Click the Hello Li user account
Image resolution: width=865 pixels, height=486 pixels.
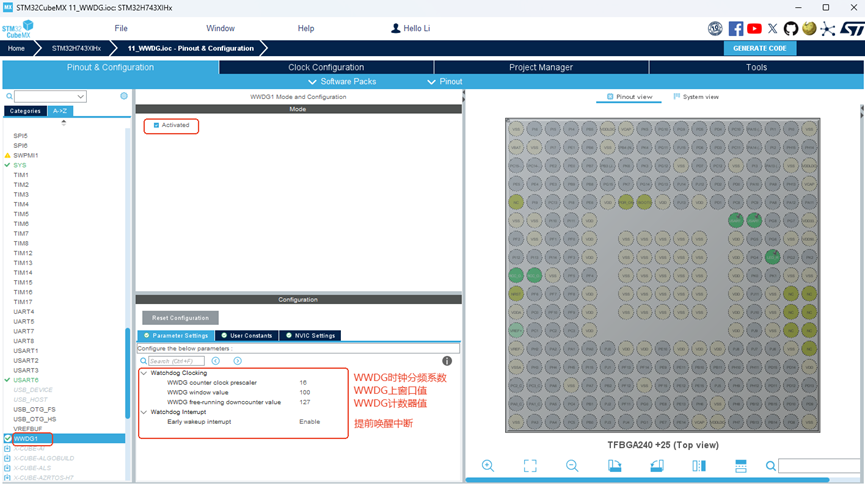point(410,28)
